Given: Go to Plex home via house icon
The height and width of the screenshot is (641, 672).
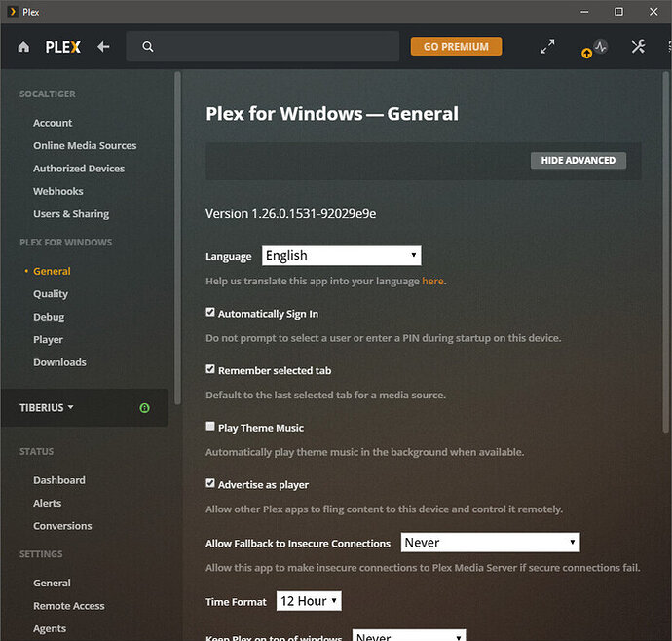Looking at the screenshot, I should (23, 47).
